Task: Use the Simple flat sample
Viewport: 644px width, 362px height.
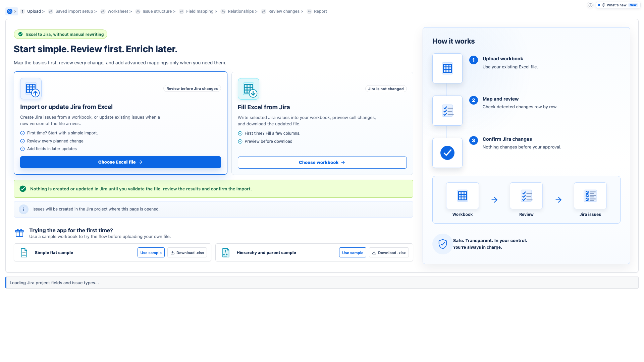Action: pos(151,253)
